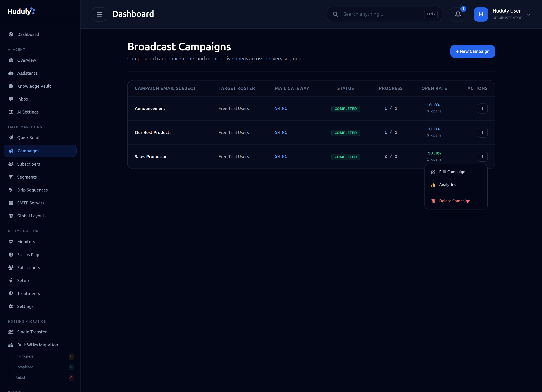The width and height of the screenshot is (542, 392).
Task: Choose Analytics from the menu
Action: coord(456,185)
